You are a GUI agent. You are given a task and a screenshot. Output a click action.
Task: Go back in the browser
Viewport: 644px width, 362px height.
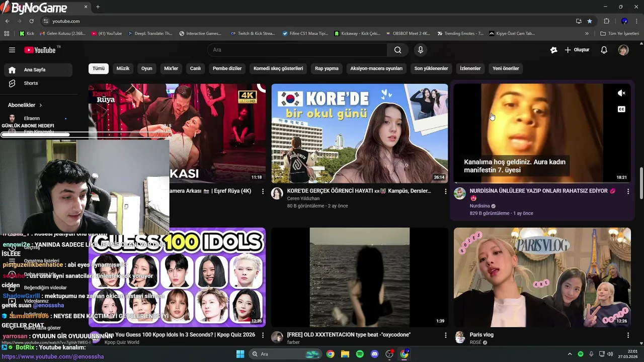7,21
